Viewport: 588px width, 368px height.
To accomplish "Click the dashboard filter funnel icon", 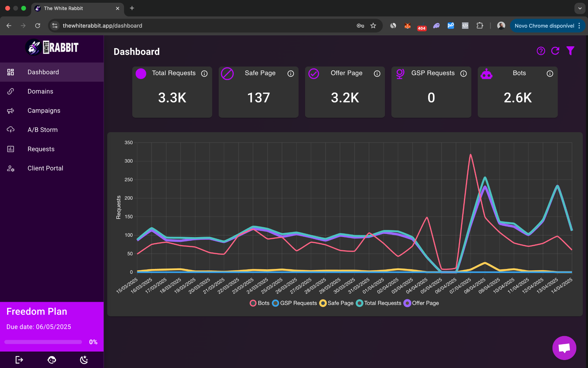I will (570, 51).
